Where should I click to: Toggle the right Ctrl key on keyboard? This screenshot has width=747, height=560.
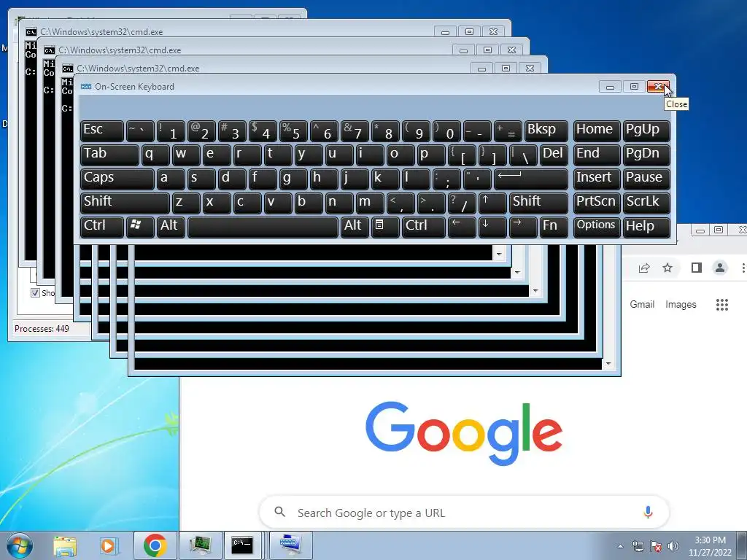point(424,227)
